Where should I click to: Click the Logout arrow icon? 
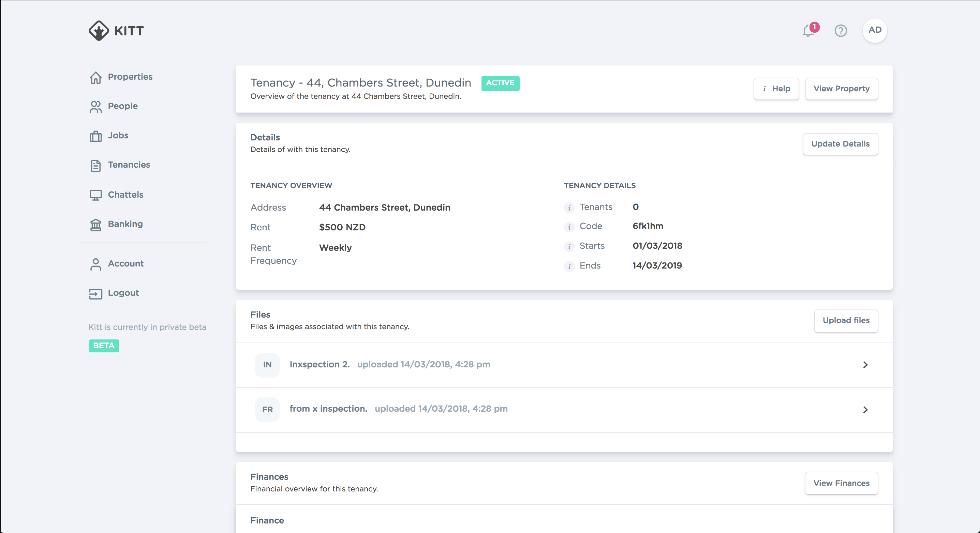click(x=95, y=293)
